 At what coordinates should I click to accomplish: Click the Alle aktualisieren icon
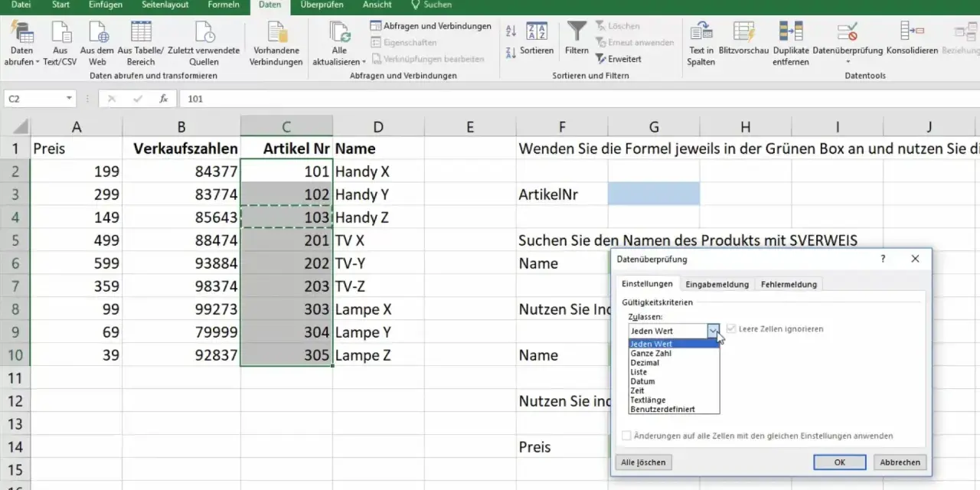[339, 32]
